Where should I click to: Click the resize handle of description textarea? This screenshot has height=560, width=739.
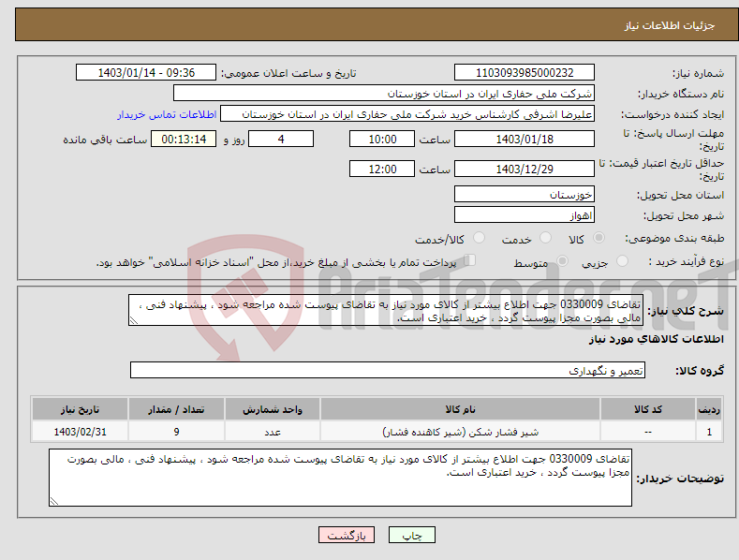point(134,321)
